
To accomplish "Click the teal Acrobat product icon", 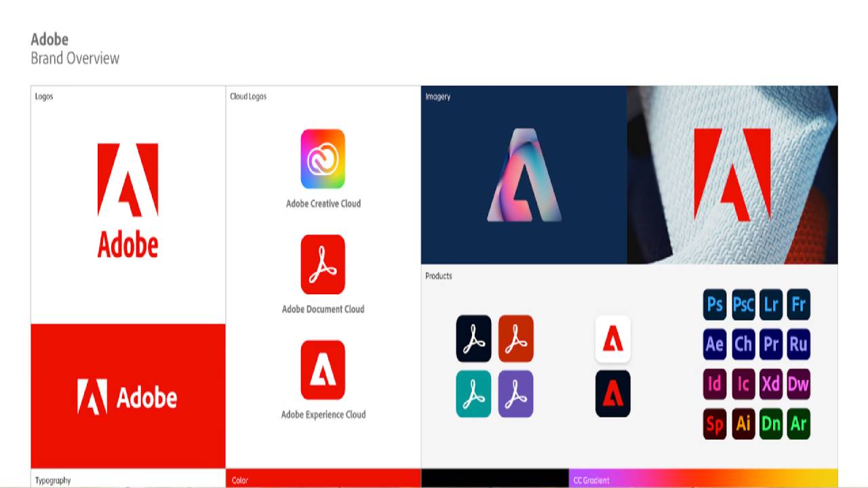I will pos(473,394).
